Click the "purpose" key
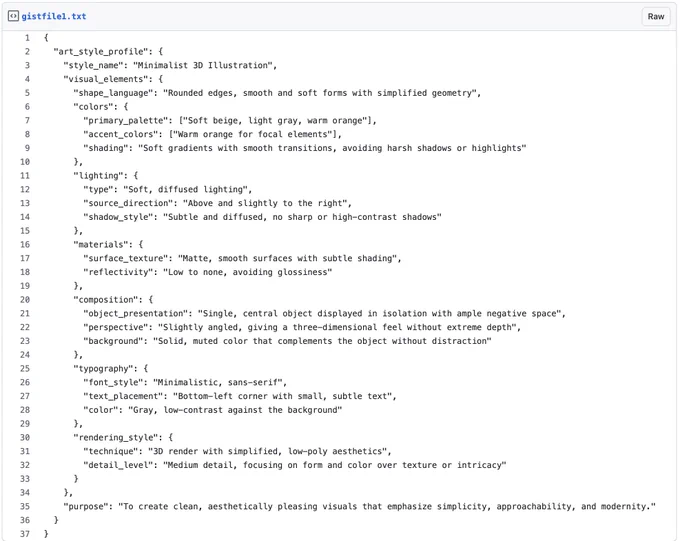 [86, 507]
